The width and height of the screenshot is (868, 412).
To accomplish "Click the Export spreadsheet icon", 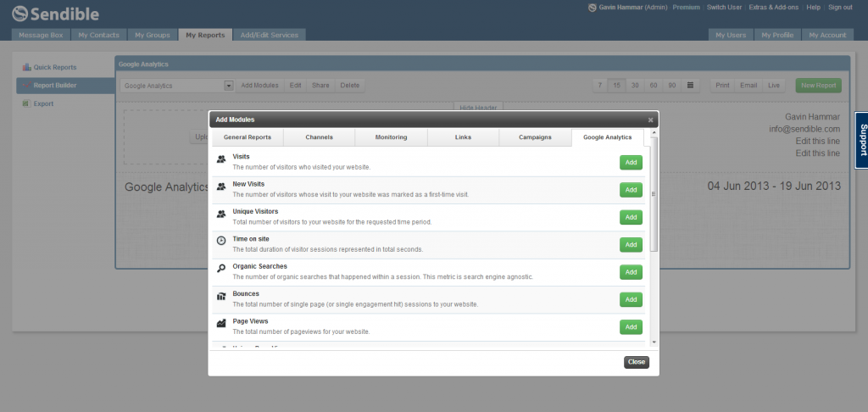I will 26,103.
